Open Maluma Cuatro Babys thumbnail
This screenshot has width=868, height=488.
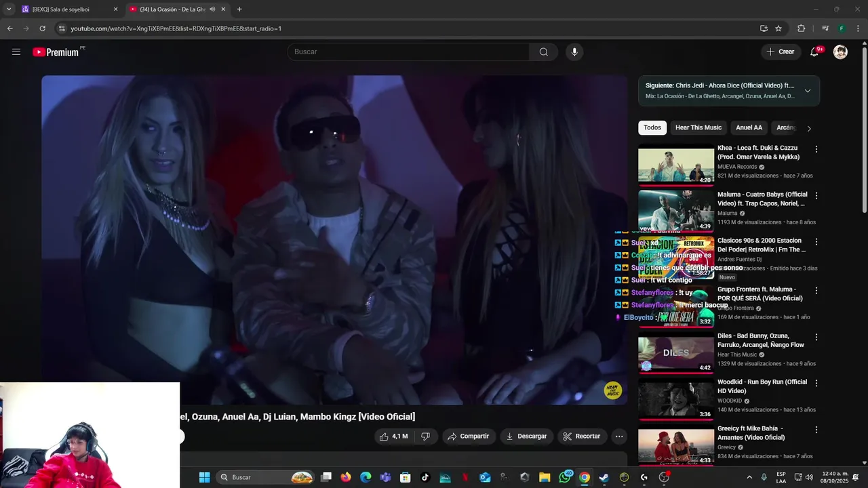pyautogui.click(x=676, y=211)
